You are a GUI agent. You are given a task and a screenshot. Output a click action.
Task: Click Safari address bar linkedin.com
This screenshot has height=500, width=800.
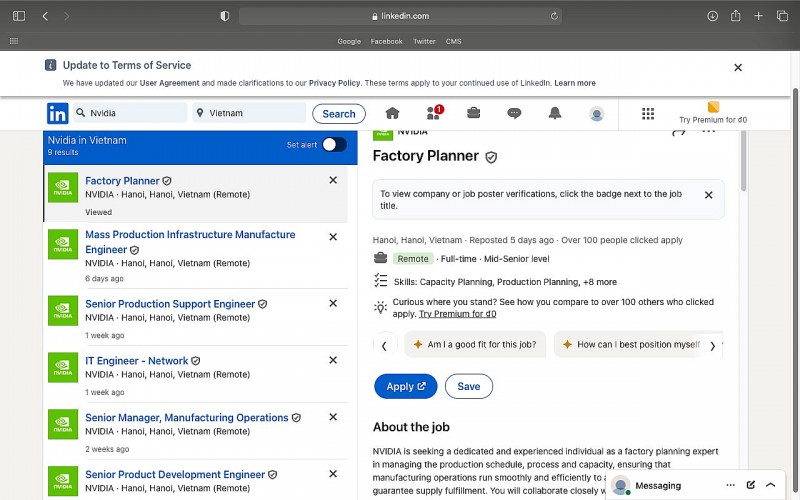[400, 16]
